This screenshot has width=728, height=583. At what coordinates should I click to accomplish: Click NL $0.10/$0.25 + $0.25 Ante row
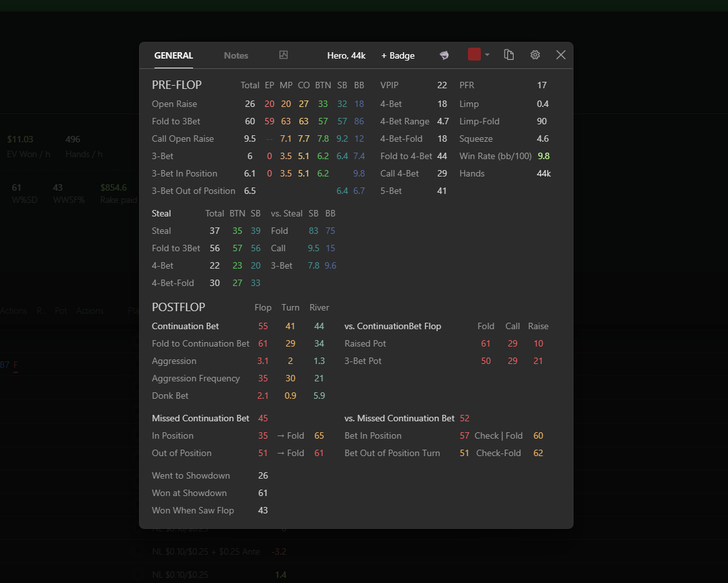click(206, 552)
